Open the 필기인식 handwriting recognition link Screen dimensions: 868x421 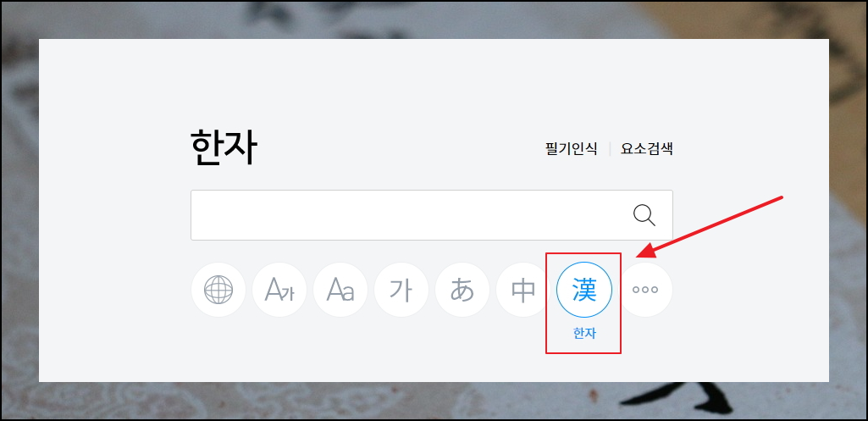pyautogui.click(x=572, y=148)
